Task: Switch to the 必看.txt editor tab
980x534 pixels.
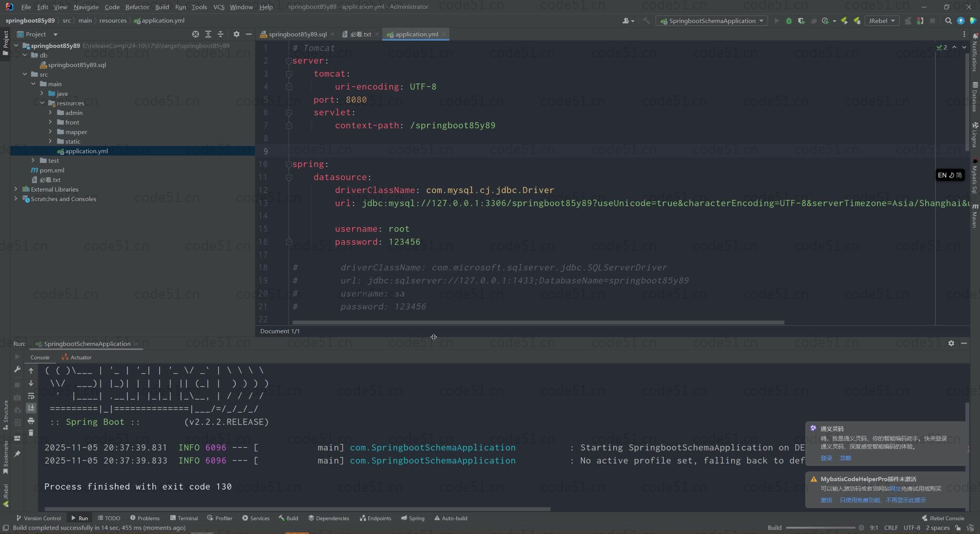Action: pos(358,34)
